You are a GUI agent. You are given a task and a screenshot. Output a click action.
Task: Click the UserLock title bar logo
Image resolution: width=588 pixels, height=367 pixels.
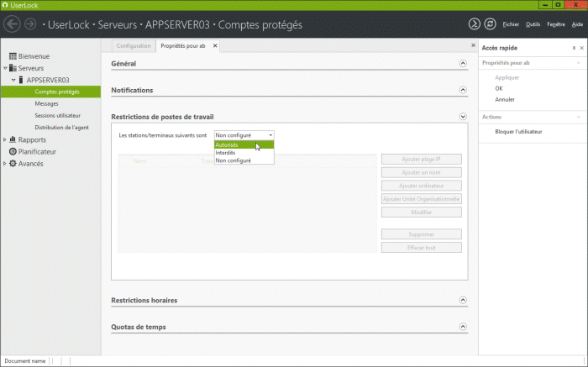click(5, 5)
